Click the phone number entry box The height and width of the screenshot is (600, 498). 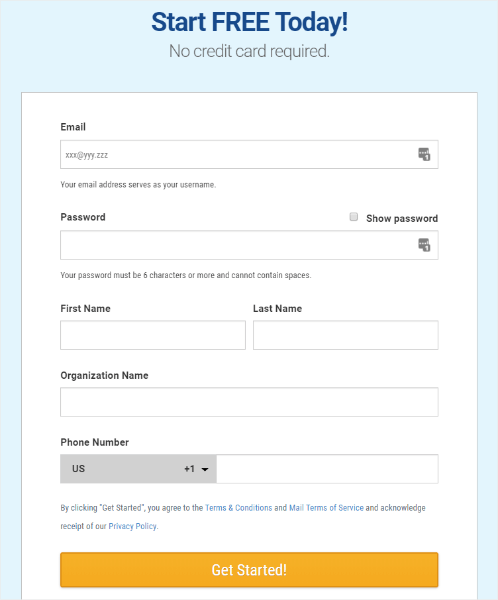[327, 469]
